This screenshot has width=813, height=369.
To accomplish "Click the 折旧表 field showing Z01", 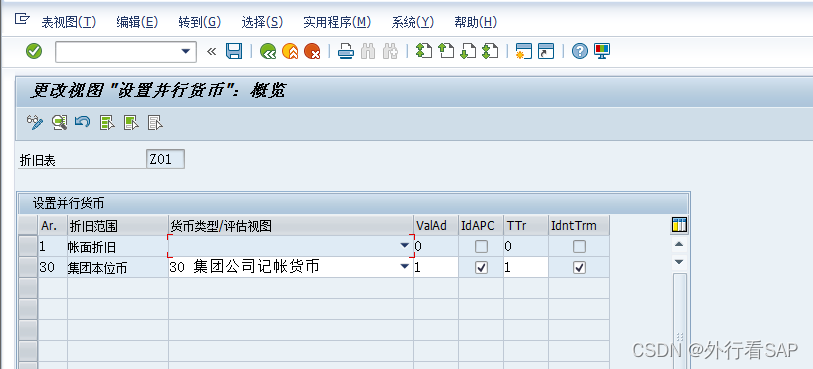I will click(x=165, y=160).
